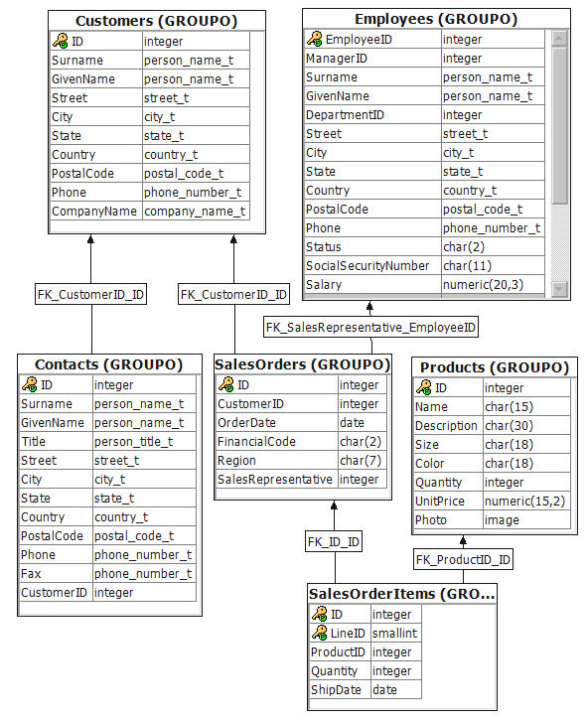The image size is (588, 720).
Task: Select the person_title_t type cell
Action: [x=144, y=441]
